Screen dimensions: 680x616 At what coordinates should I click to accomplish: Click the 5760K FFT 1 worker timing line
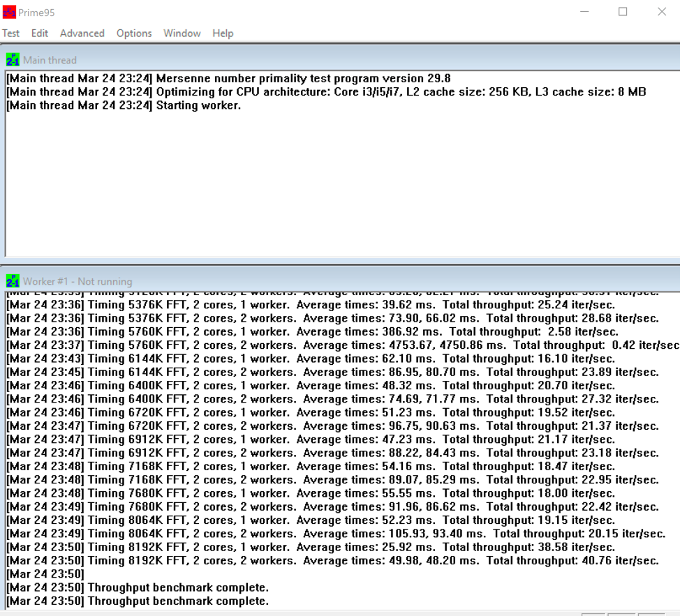pyautogui.click(x=312, y=332)
